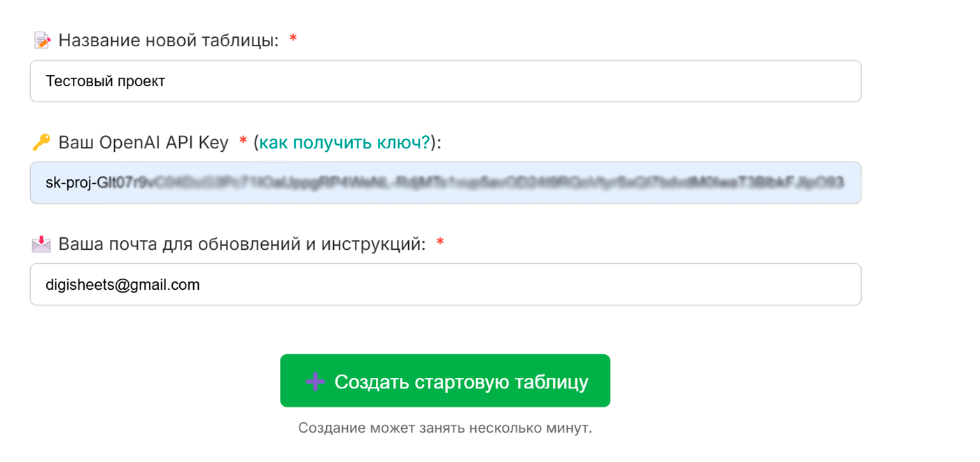
Task: Open the 'как получить ключ?' link
Action: (344, 143)
